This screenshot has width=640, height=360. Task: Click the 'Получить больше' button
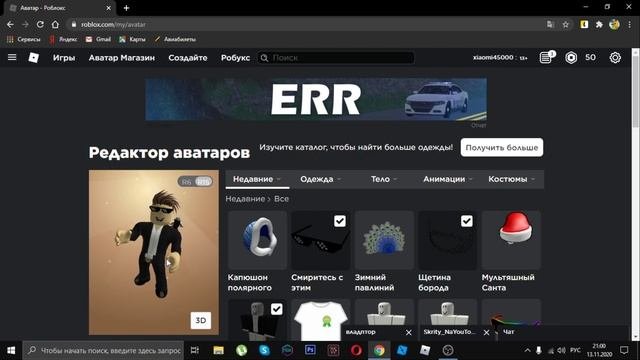click(502, 147)
